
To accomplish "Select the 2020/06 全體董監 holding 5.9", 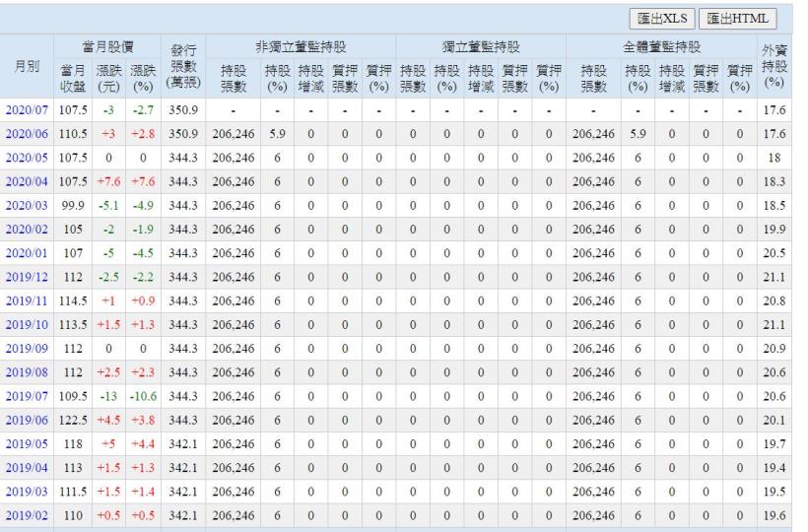I will pyautogui.click(x=638, y=134).
